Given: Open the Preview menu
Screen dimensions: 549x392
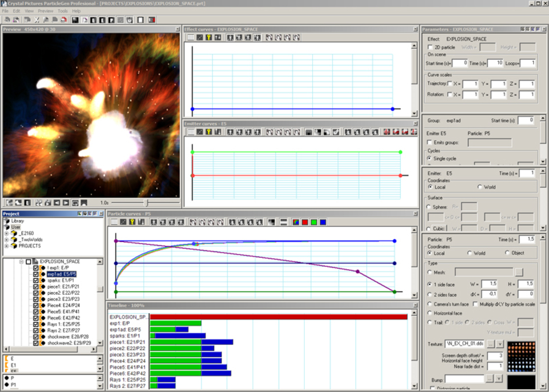Looking at the screenshot, I should click(x=46, y=11).
